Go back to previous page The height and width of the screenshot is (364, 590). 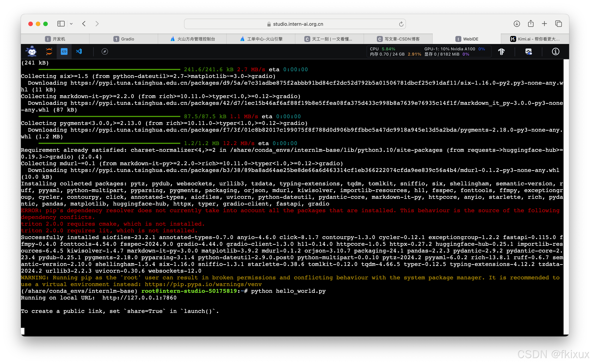84,24
